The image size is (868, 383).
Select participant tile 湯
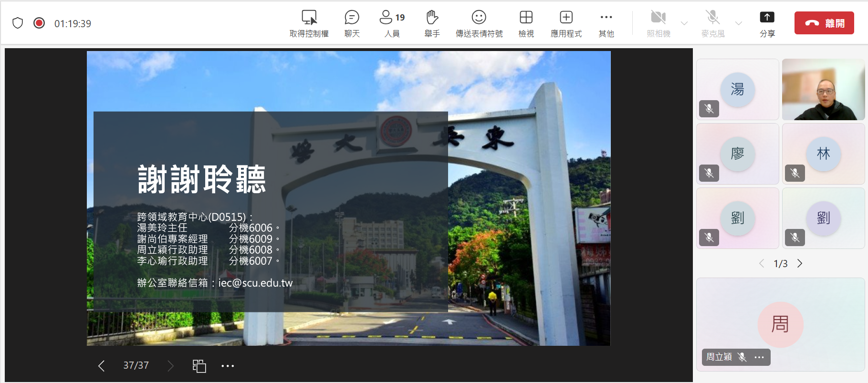click(738, 89)
